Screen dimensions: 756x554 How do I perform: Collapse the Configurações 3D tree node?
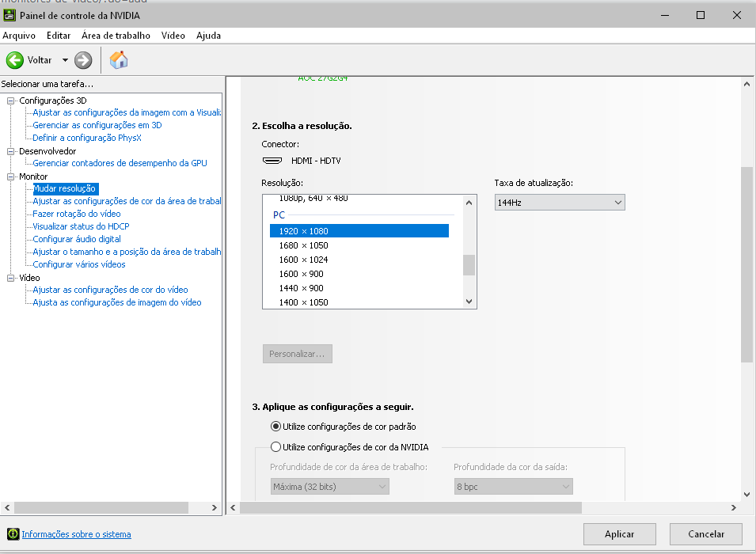[10, 101]
